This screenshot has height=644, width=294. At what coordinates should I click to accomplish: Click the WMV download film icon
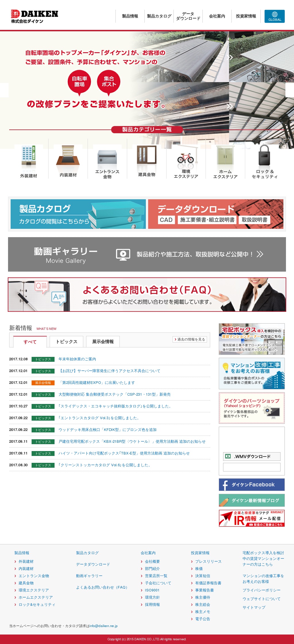click(228, 456)
